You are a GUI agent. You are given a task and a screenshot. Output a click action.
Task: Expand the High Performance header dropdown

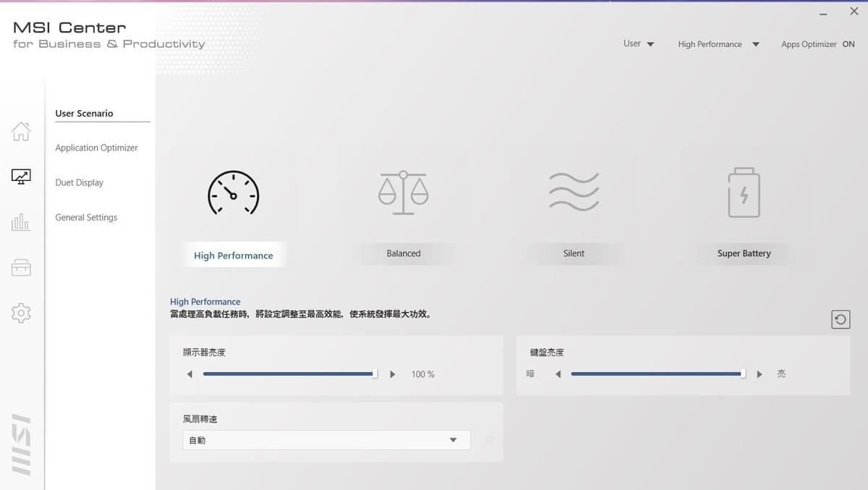718,44
